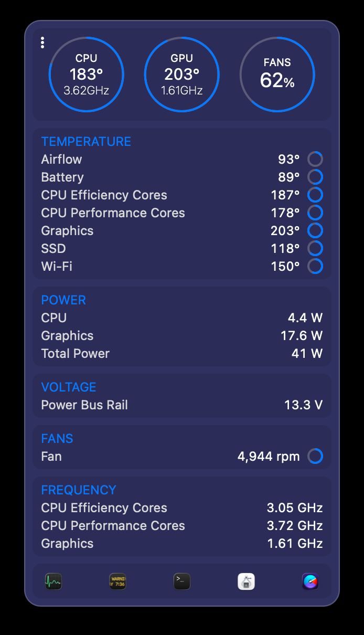The width and height of the screenshot is (364, 635).
Task: Click the SSD temperature ring indicator
Action: 315,248
